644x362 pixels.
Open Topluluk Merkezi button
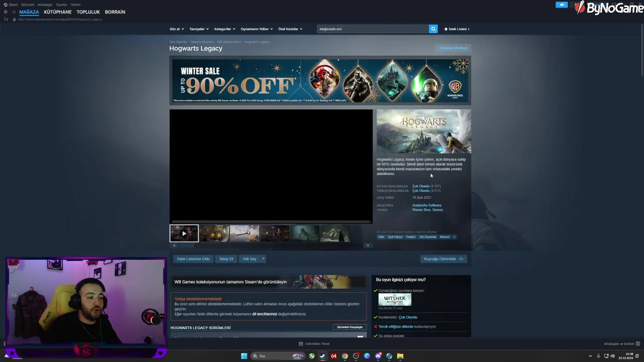pyautogui.click(x=453, y=48)
